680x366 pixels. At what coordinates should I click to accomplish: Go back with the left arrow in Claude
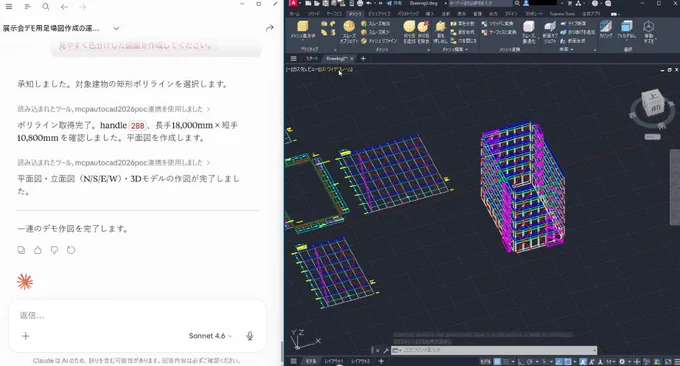click(64, 7)
